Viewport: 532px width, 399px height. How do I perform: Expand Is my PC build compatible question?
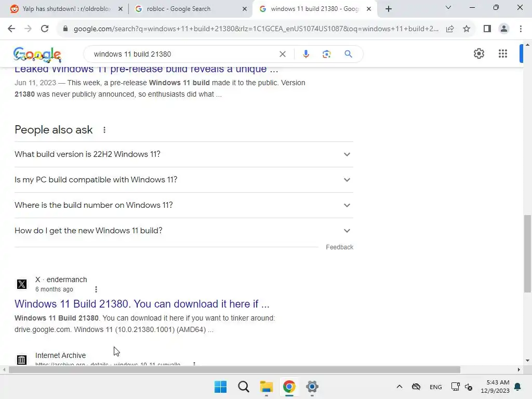click(x=184, y=180)
